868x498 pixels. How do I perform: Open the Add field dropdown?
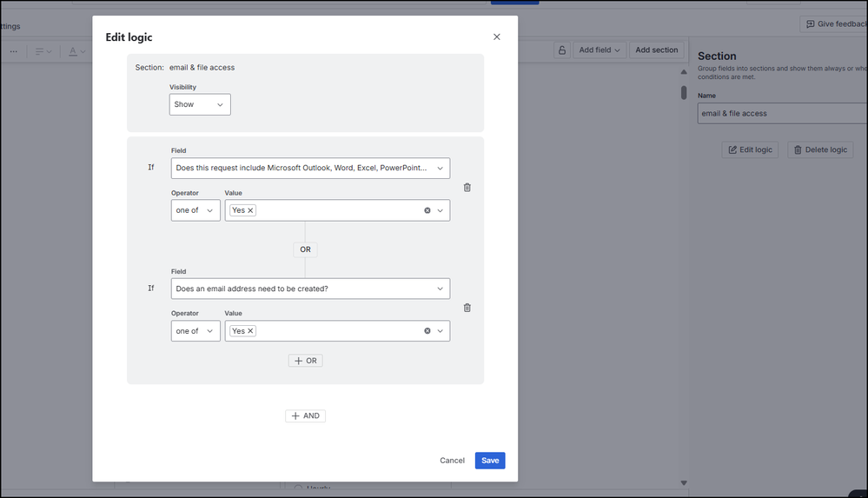pyautogui.click(x=600, y=50)
